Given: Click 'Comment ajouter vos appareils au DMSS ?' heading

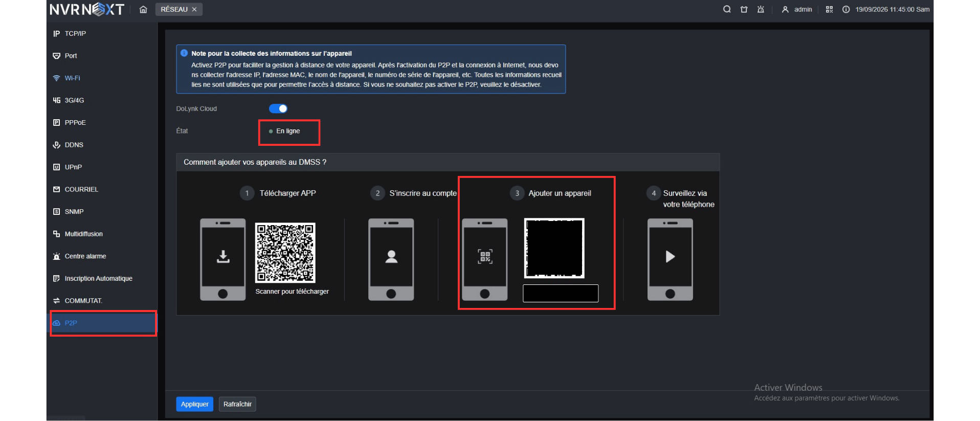Looking at the screenshot, I should [255, 162].
